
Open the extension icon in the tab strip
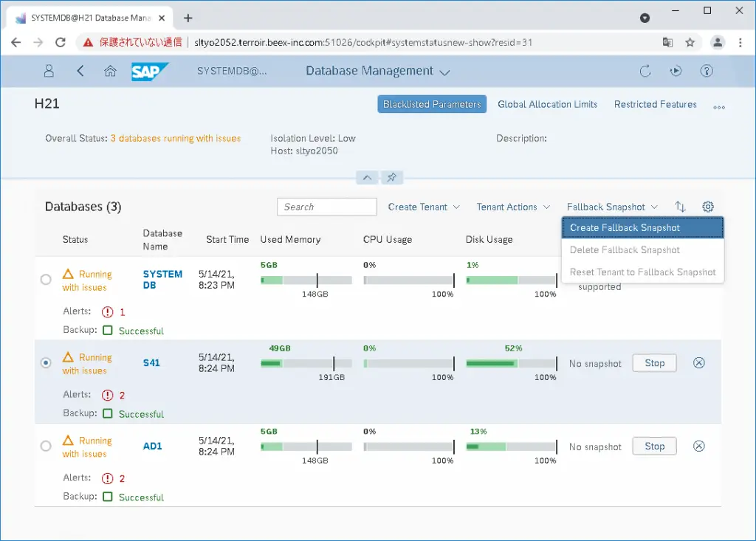[x=645, y=18]
